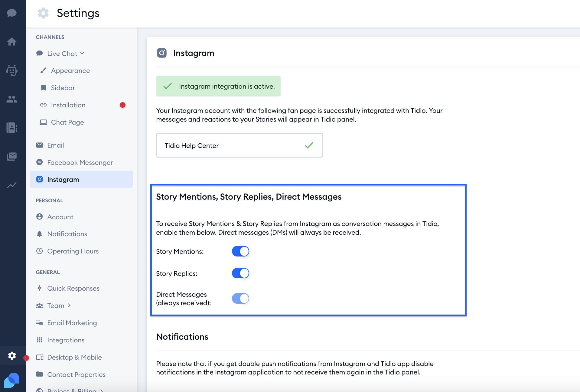The width and height of the screenshot is (580, 392).
Task: Click the Email envelope icon in menu
Action: [x=39, y=145]
